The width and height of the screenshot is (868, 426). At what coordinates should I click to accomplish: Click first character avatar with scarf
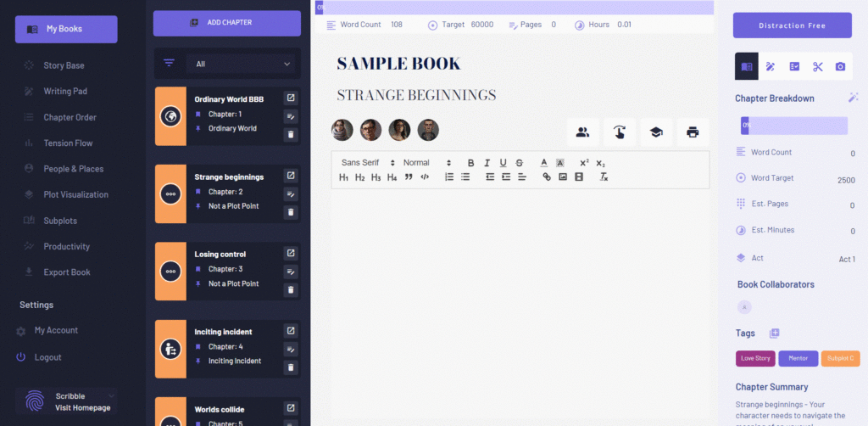tap(342, 130)
